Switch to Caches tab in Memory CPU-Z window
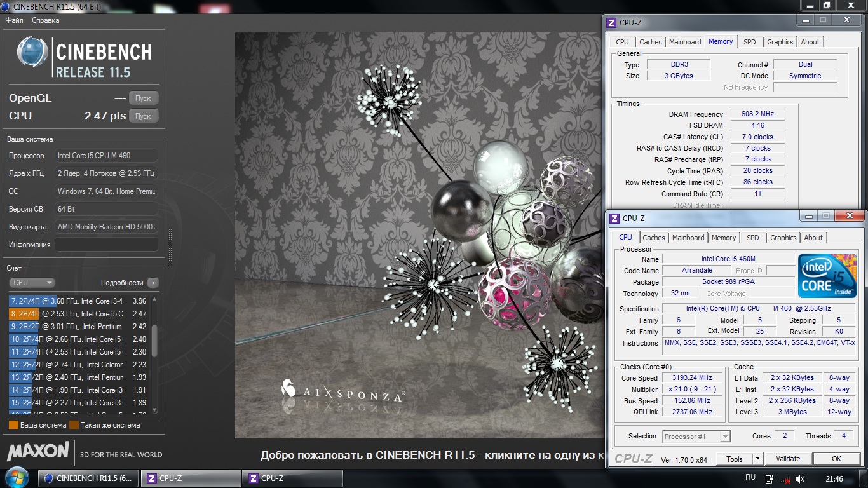Screen dimensions: 868x488 [x=650, y=42]
